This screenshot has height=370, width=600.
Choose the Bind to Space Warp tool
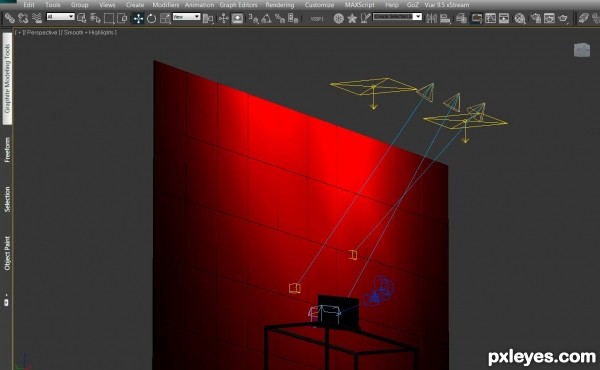37,18
